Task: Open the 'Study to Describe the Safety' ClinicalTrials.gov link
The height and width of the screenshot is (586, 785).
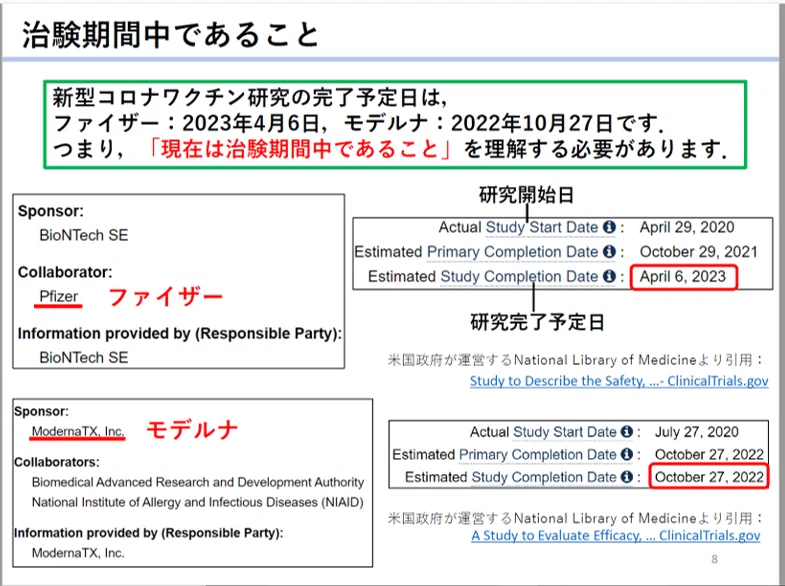Action: point(619,381)
